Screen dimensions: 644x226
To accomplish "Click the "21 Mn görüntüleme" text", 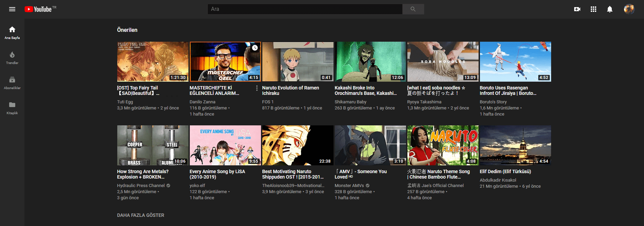I will (x=499, y=186).
